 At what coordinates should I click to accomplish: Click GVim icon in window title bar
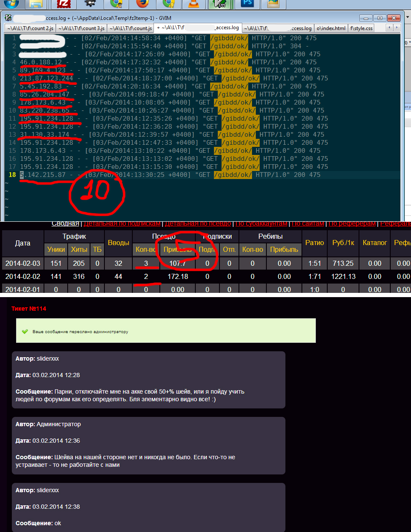tap(8, 18)
